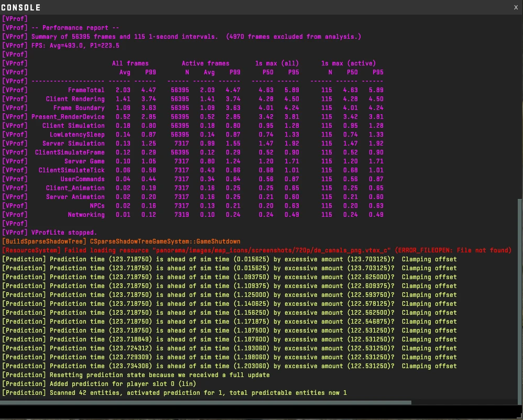Click the vertical scrollbar thumb
523x420 pixels.
[x=520, y=299]
